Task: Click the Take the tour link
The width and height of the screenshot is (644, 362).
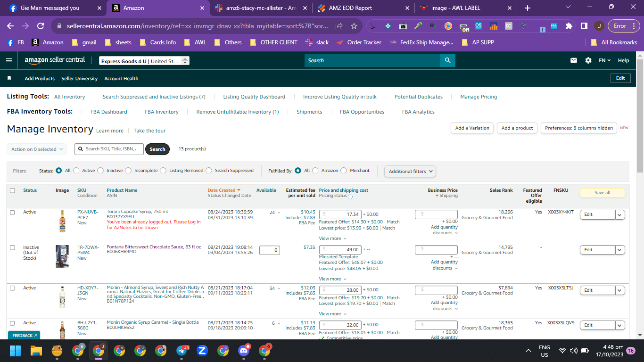Action: [x=149, y=131]
